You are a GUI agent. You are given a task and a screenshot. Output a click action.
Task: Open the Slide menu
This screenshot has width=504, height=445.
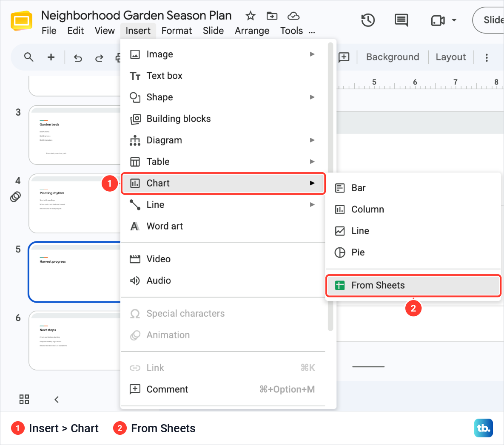[x=213, y=31]
